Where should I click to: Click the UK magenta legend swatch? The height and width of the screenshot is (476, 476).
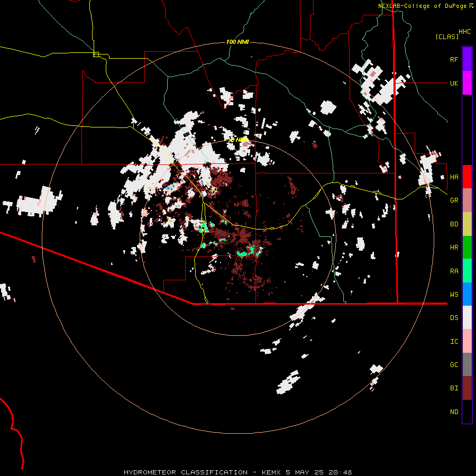(x=467, y=83)
